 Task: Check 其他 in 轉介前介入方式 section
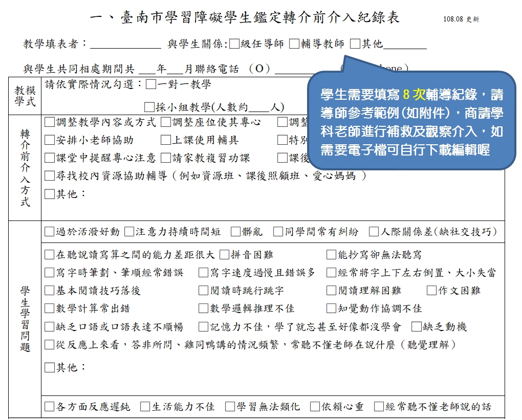pos(50,194)
